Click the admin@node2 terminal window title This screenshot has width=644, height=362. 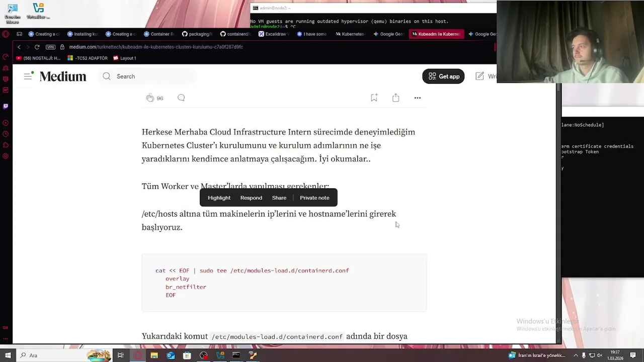(275, 8)
